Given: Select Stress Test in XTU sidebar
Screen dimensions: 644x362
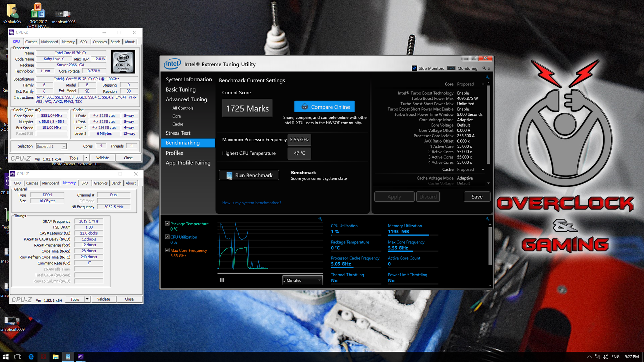Looking at the screenshot, I should (178, 133).
